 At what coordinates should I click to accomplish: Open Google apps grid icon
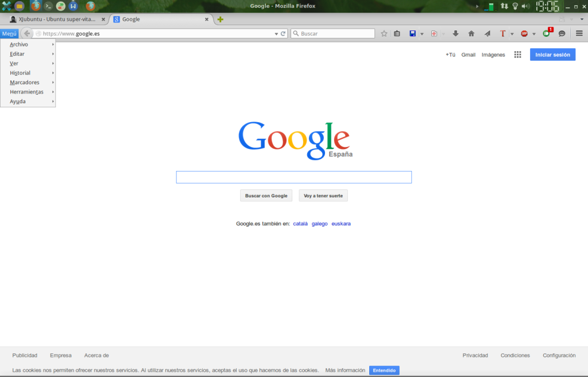coord(517,55)
